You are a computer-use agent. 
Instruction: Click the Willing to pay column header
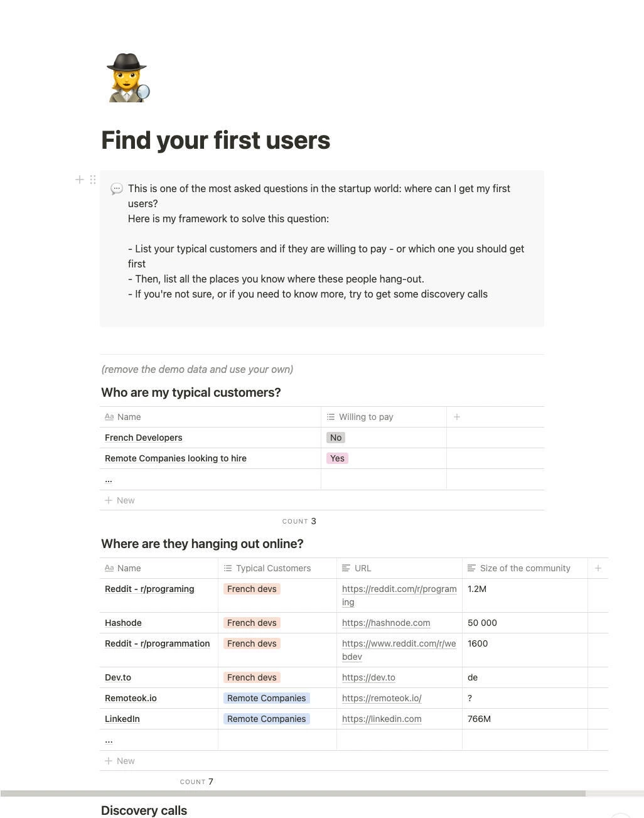coord(366,417)
